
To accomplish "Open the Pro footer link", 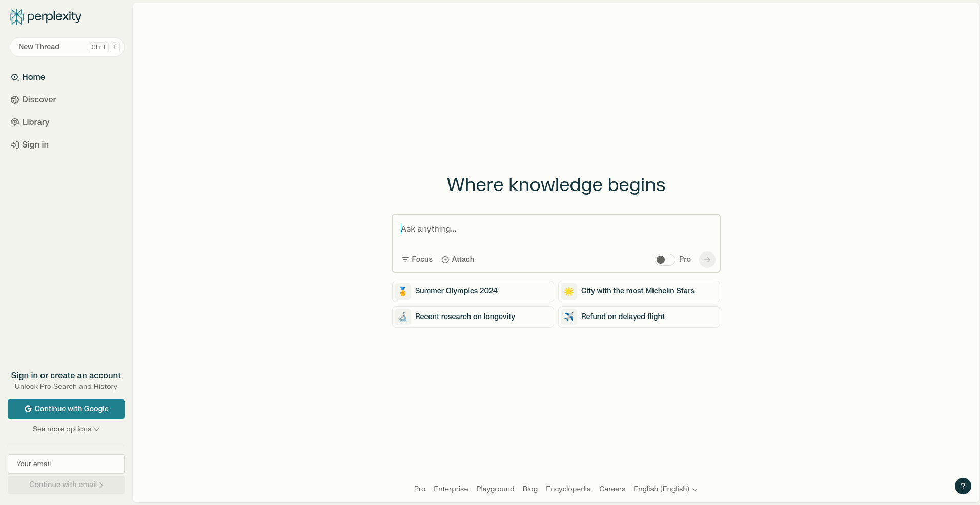I will [x=420, y=489].
